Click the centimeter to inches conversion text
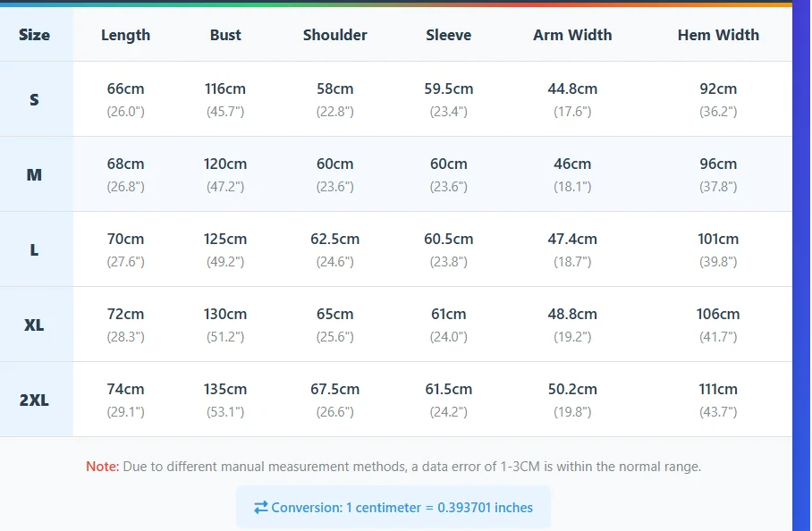The height and width of the screenshot is (531, 812). click(x=402, y=508)
